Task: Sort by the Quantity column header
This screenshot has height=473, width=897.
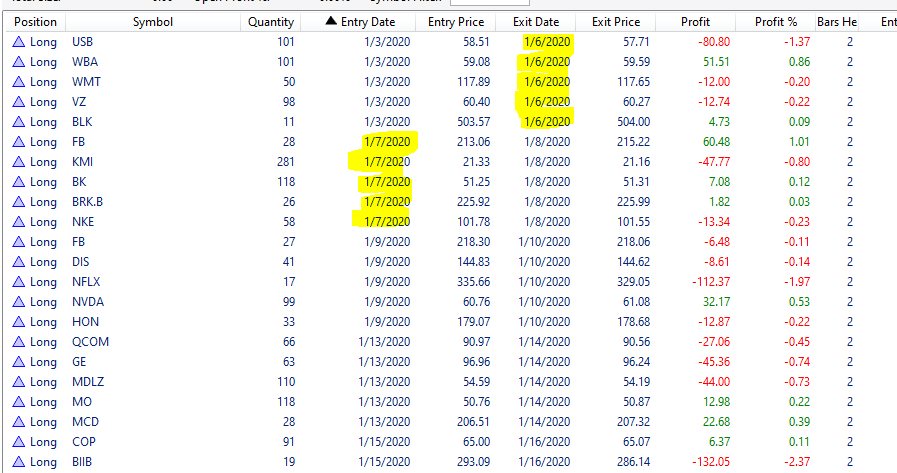Action: (x=271, y=22)
